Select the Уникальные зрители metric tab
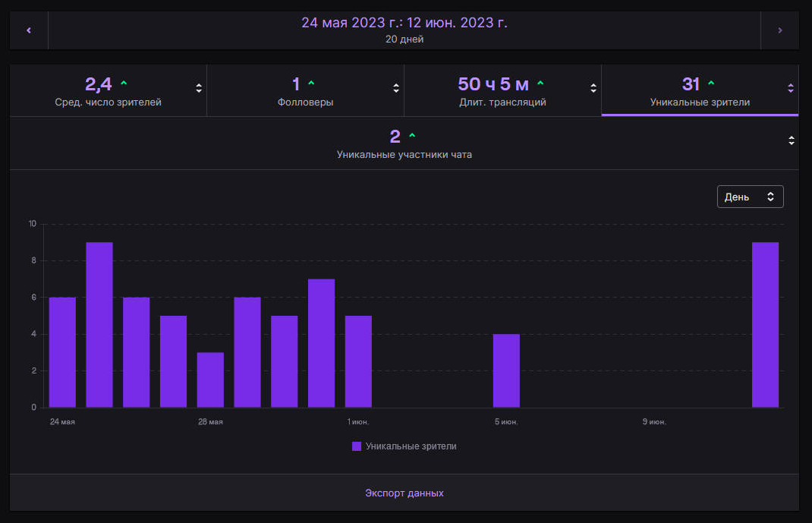The width and height of the screenshot is (812, 523). [x=700, y=90]
